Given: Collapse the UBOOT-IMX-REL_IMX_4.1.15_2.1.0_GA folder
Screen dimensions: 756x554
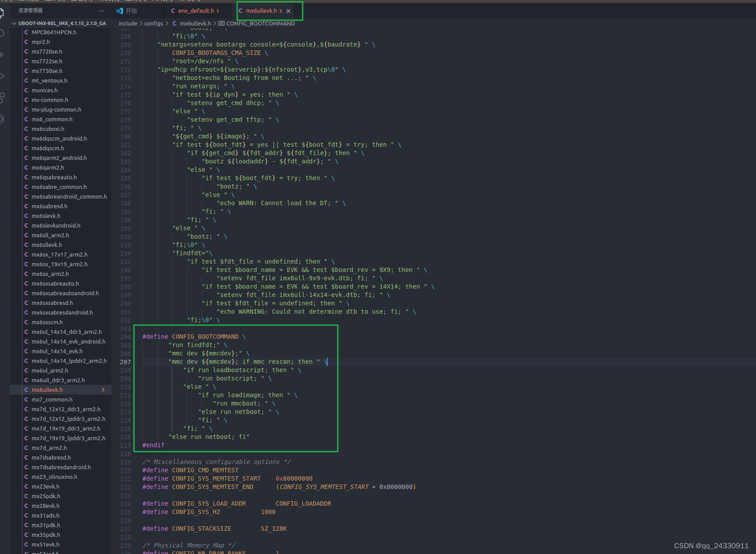Looking at the screenshot, I should point(14,23).
